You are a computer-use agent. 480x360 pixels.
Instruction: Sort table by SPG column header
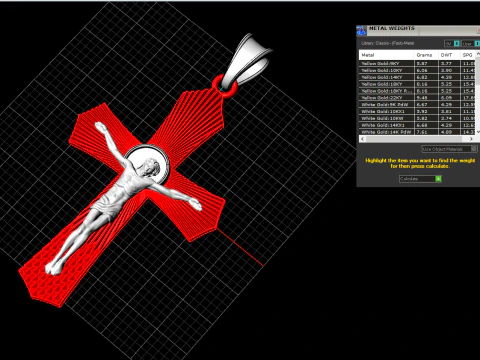[468, 55]
